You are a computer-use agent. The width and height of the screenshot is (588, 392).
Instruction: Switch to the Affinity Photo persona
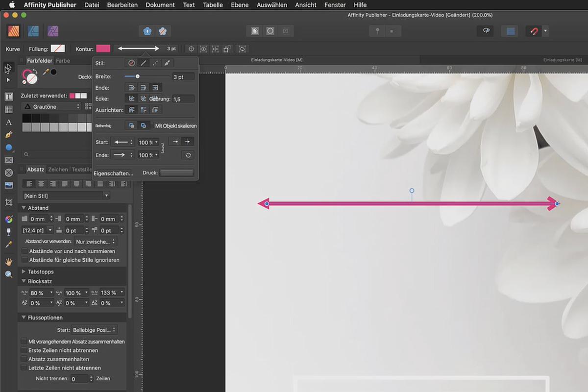coord(53,30)
